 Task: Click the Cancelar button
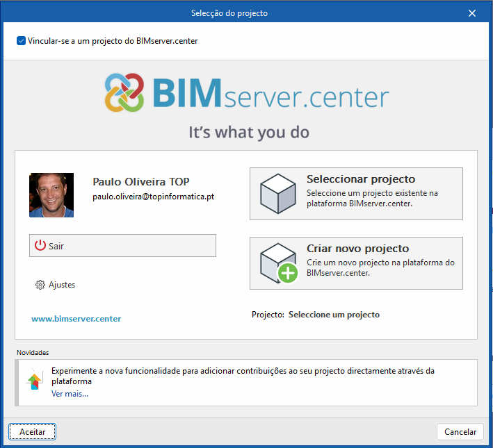point(460,431)
